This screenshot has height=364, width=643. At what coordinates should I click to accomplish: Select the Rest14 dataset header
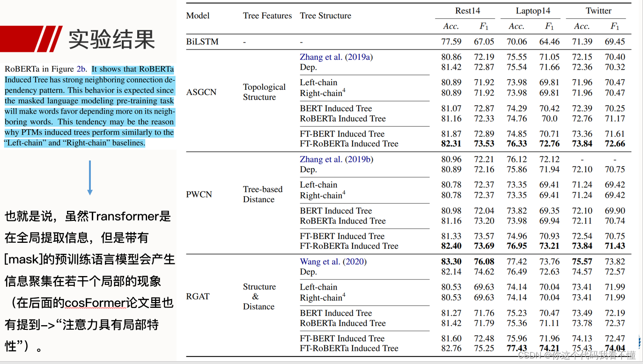(467, 11)
